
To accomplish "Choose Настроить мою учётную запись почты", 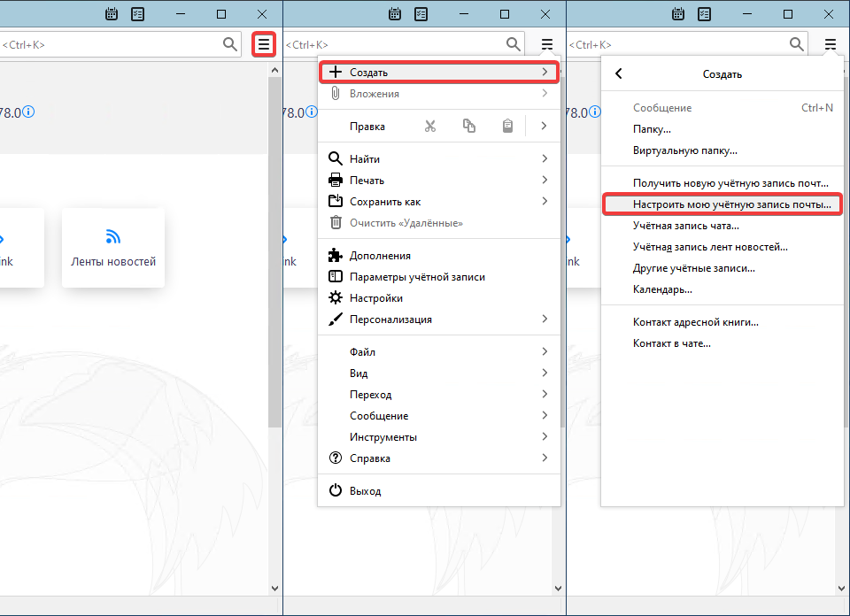I will pyautogui.click(x=731, y=204).
